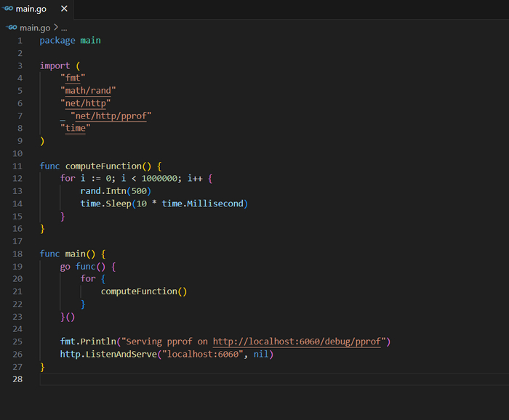Select the main.go tab
509x420 pixels.
pos(33,9)
